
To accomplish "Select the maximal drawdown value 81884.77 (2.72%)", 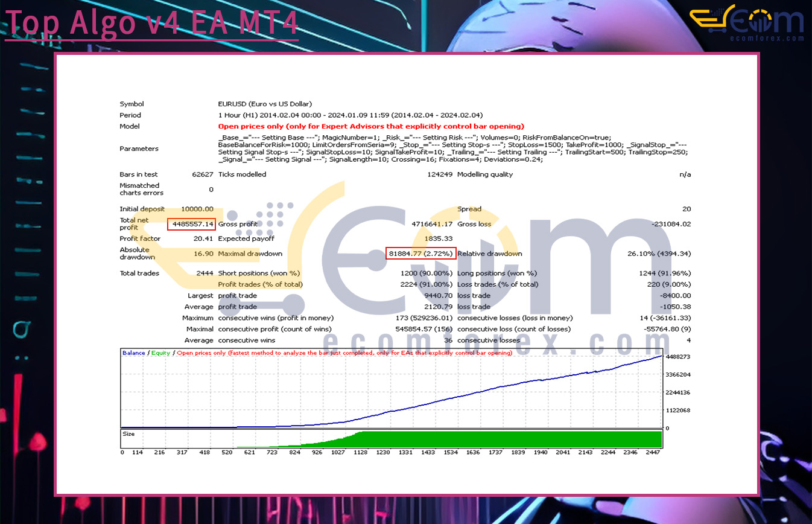I will pyautogui.click(x=421, y=254).
